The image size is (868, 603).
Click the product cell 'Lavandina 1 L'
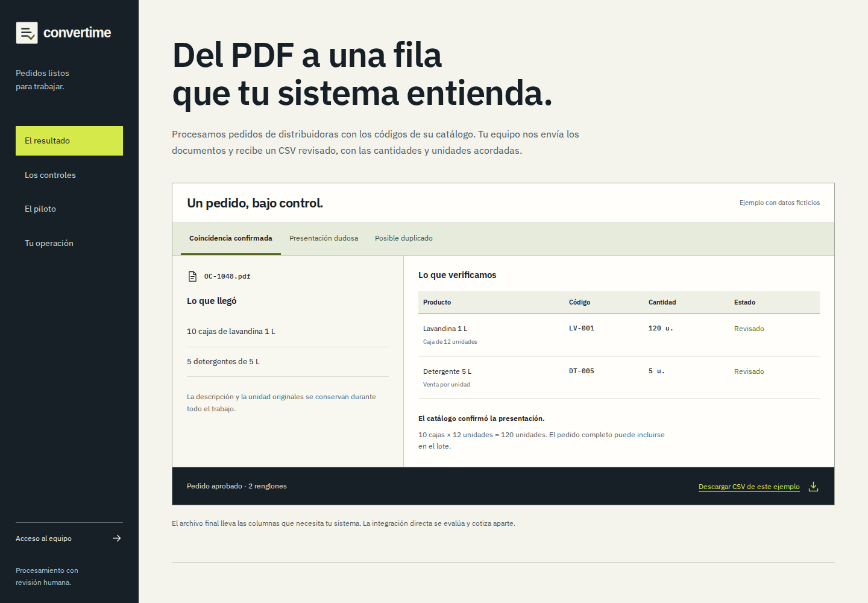tap(445, 329)
